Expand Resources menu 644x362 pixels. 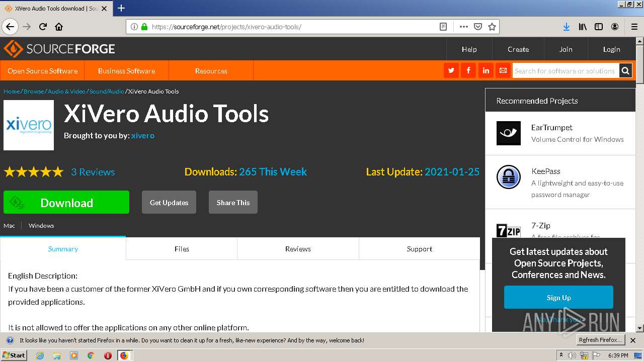211,71
